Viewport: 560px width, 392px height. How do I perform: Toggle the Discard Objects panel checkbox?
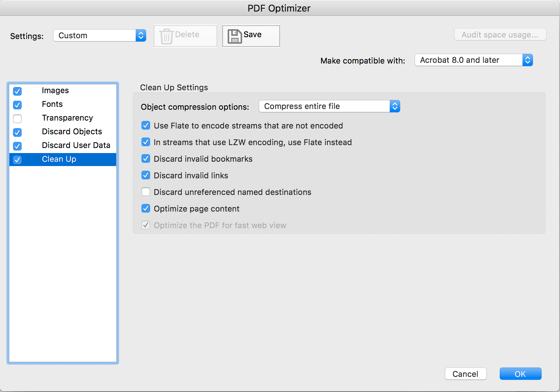[17, 132]
